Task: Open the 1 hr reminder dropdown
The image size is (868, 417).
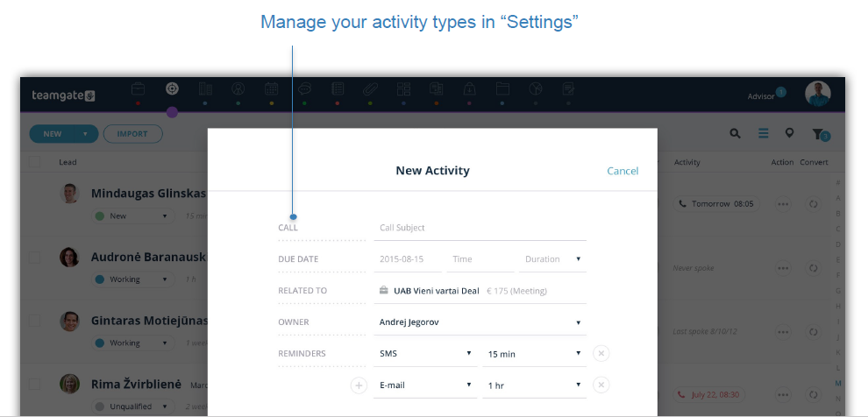Action: pyautogui.click(x=534, y=385)
